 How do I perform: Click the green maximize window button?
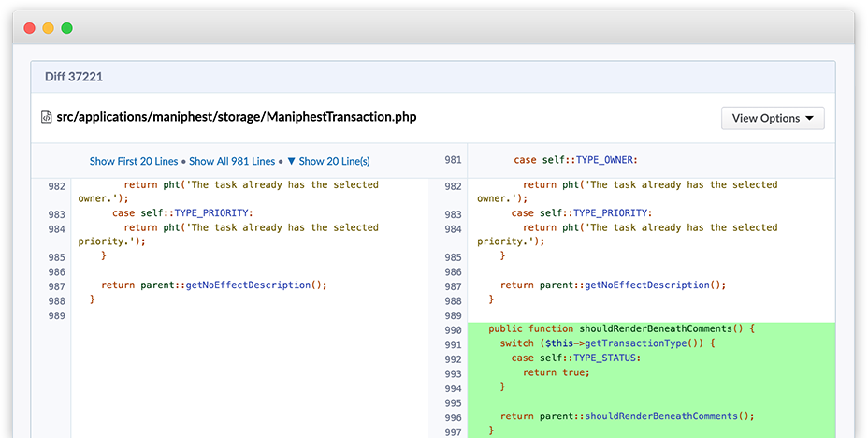click(x=67, y=28)
